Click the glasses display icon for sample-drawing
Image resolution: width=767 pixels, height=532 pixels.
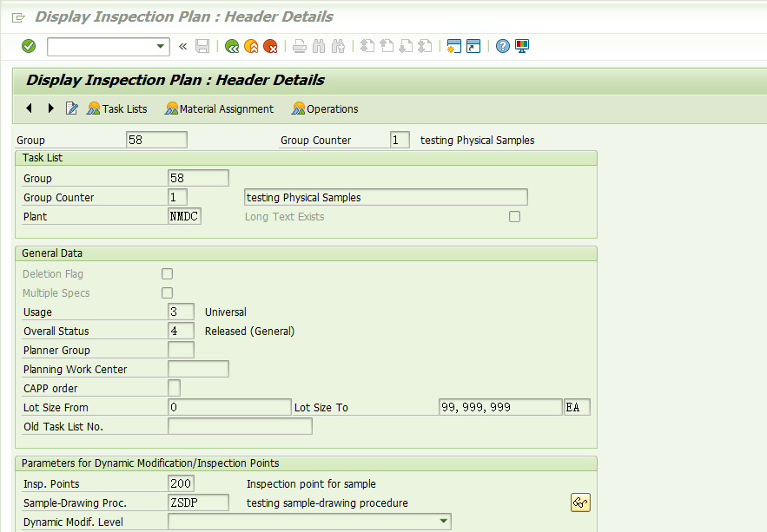tap(580, 502)
